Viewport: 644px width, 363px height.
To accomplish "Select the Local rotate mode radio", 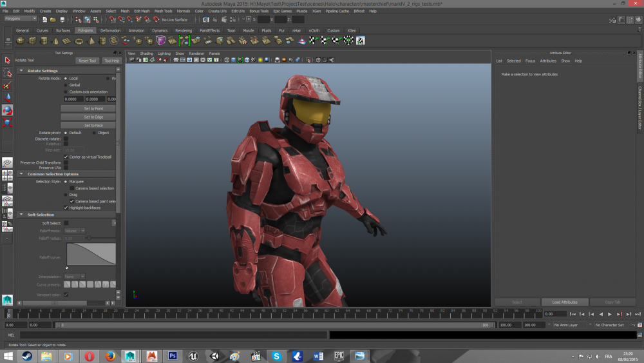I will tap(66, 78).
